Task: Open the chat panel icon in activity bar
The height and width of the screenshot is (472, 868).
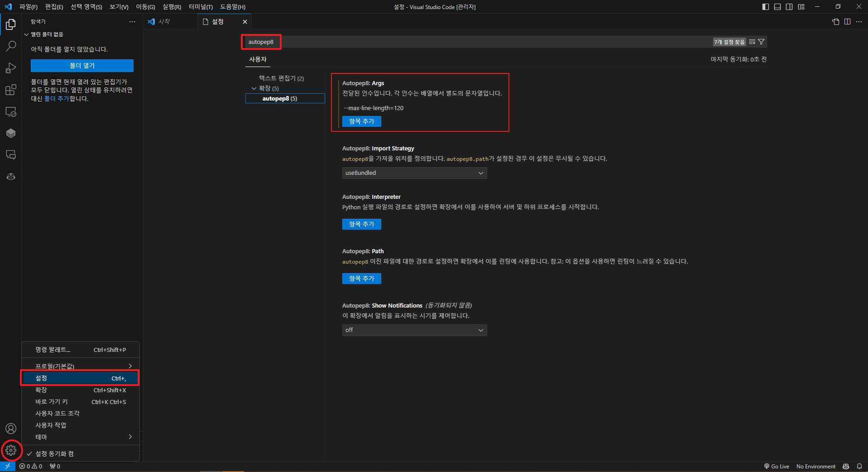Action: [x=11, y=155]
